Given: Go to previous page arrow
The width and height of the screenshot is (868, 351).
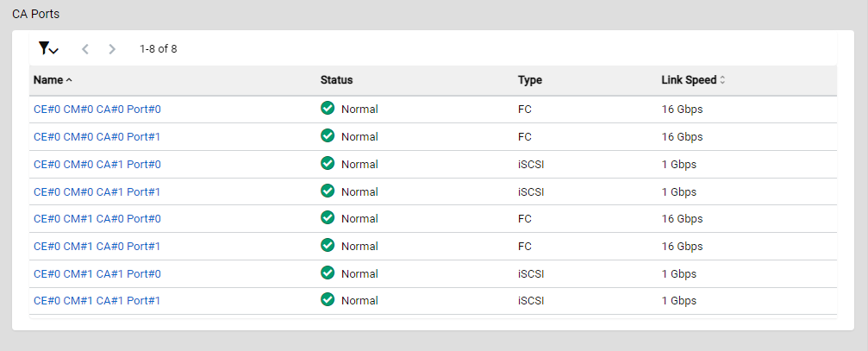Looking at the screenshot, I should pyautogui.click(x=84, y=49).
